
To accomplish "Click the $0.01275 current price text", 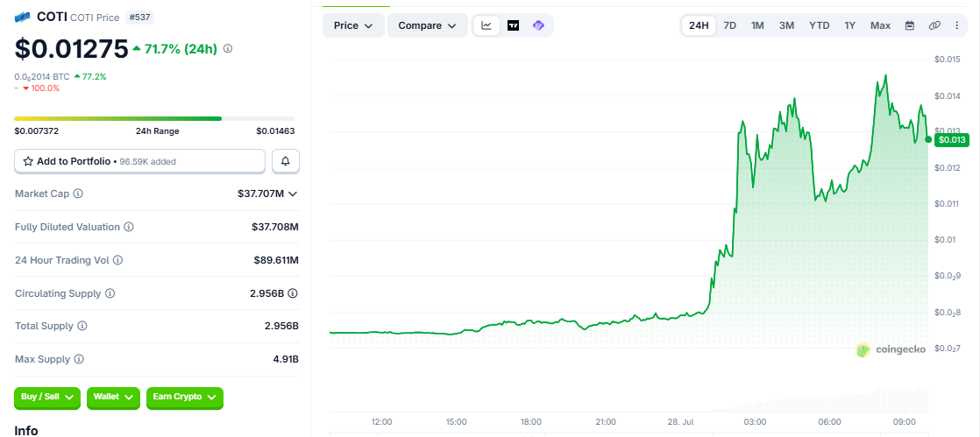I will (x=71, y=49).
